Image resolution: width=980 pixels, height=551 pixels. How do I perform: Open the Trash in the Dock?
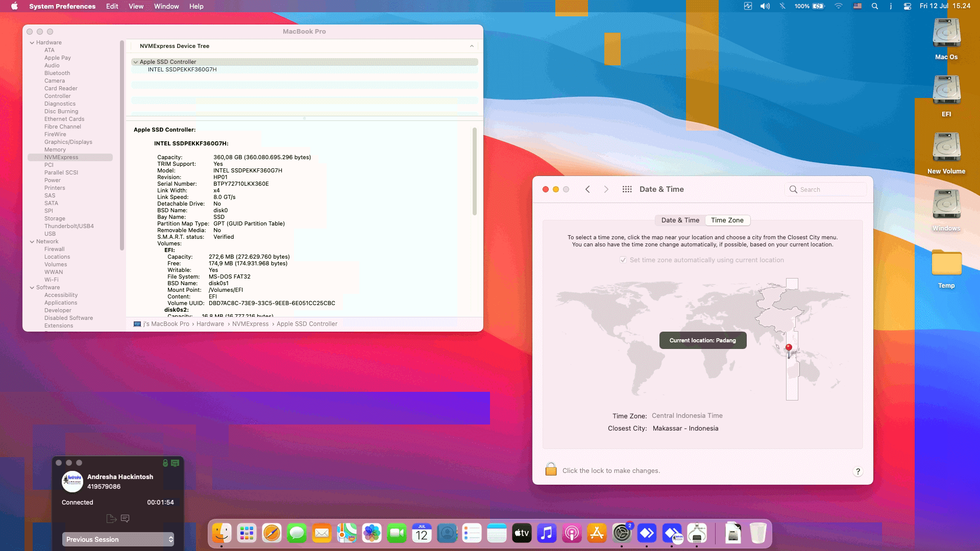tap(758, 534)
